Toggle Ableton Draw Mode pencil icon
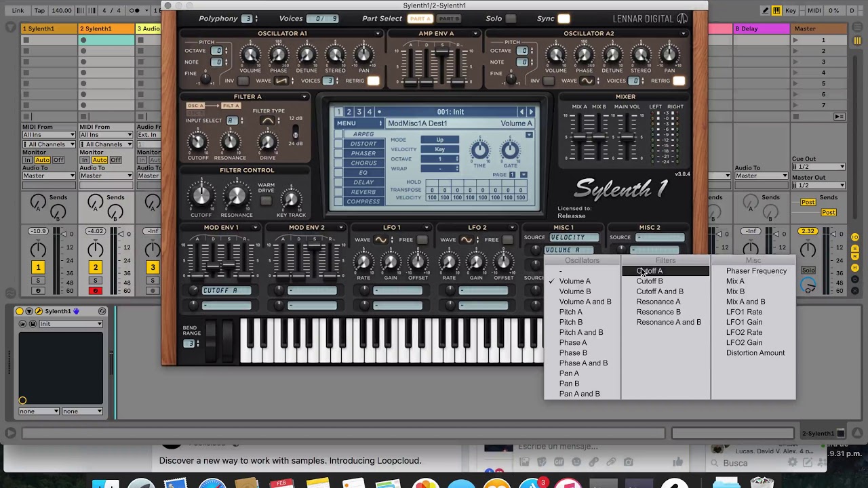This screenshot has height=488, width=868. (x=765, y=10)
